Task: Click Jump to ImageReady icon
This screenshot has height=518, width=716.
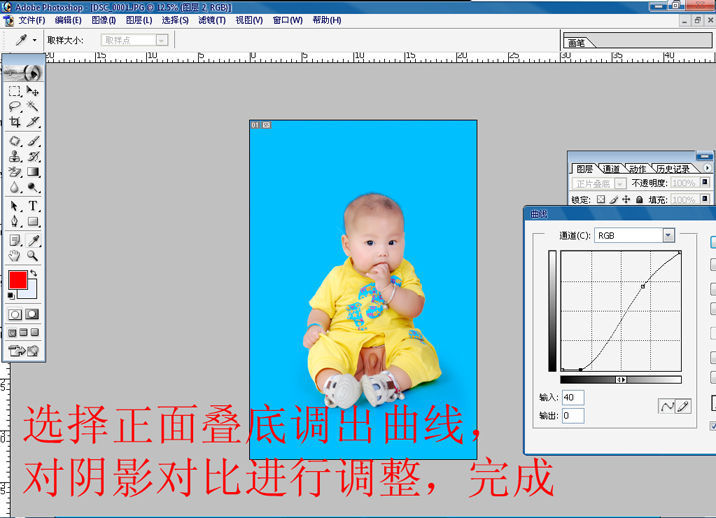Action: [24, 351]
